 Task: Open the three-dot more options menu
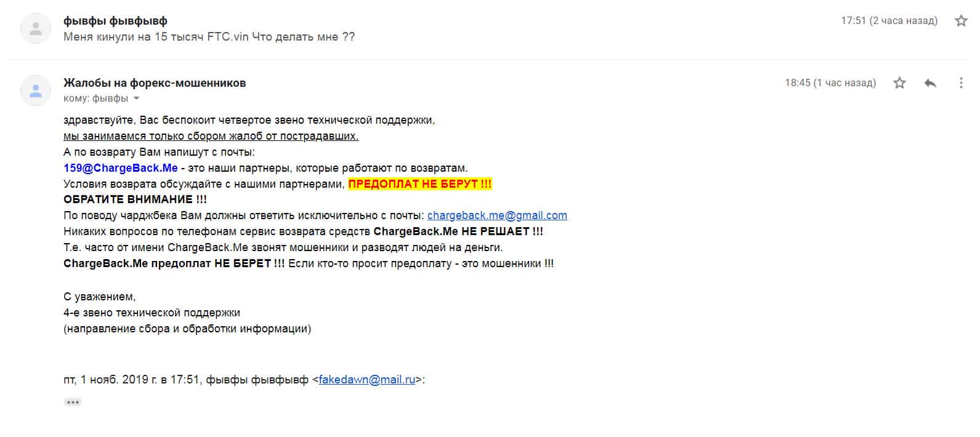pyautogui.click(x=960, y=83)
